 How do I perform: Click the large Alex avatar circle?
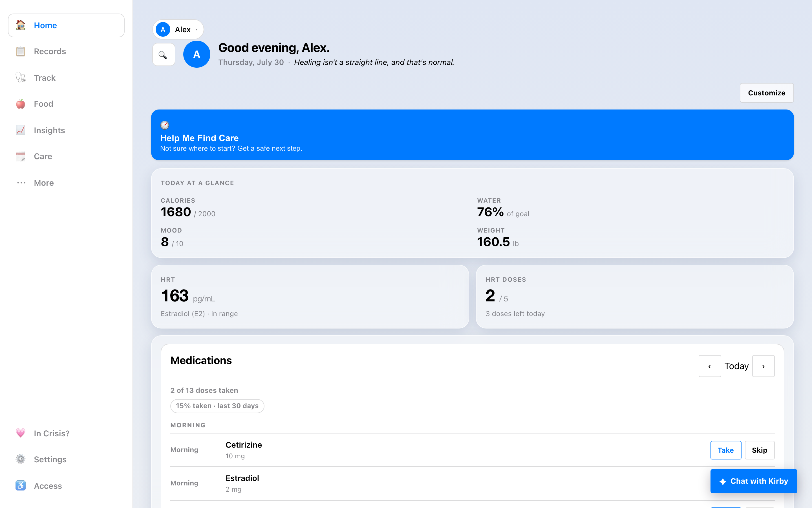click(197, 54)
